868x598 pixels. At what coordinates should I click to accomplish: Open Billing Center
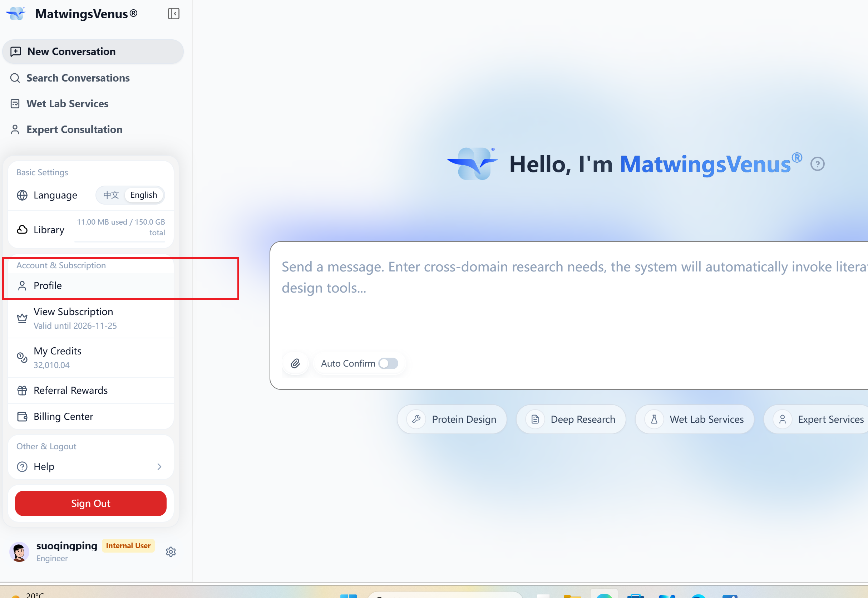click(x=90, y=417)
